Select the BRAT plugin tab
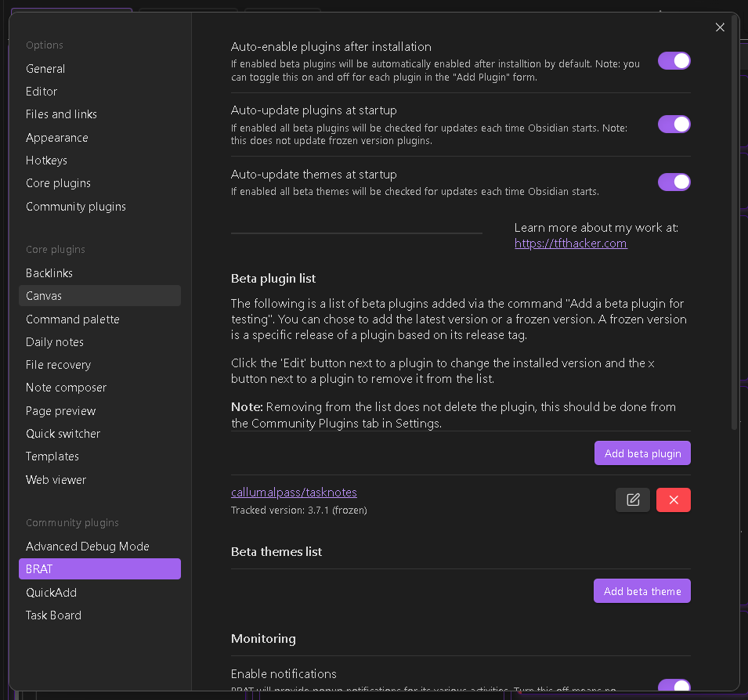The width and height of the screenshot is (748, 700). 99,569
